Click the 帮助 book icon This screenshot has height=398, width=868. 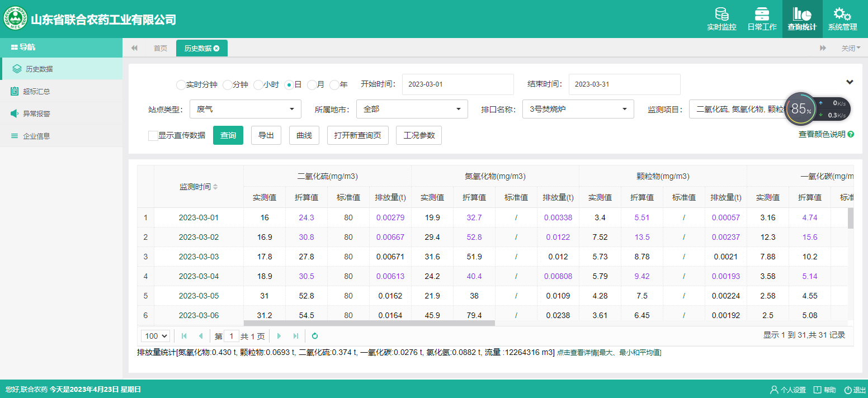click(x=817, y=390)
